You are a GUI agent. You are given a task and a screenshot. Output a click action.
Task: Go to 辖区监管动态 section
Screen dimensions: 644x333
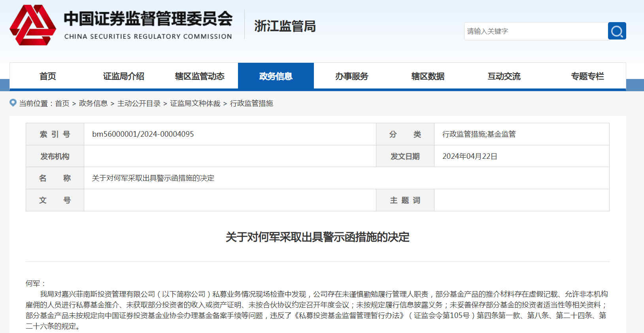tap(200, 76)
